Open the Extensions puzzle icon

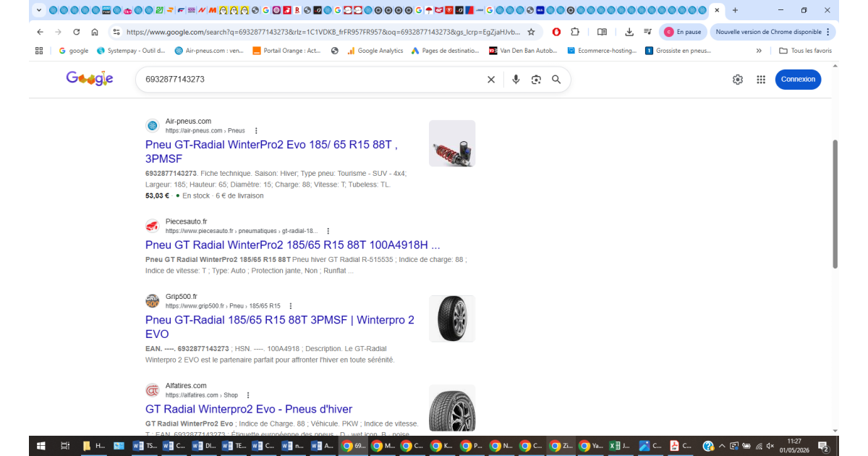pos(575,32)
